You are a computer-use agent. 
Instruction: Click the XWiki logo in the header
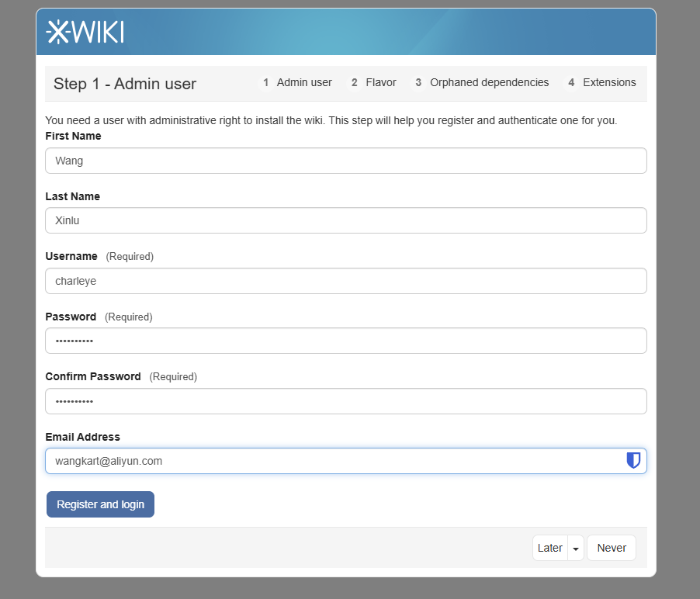[x=85, y=32]
